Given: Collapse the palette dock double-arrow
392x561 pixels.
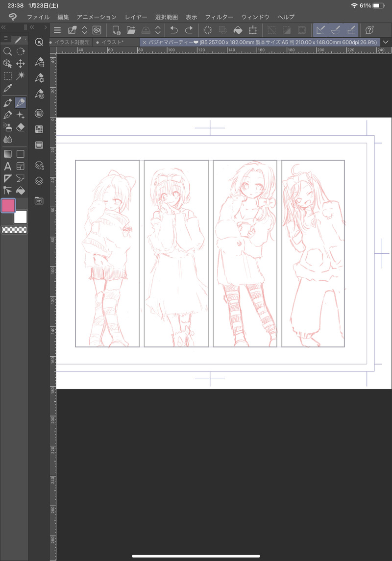Looking at the screenshot, I should click(x=32, y=27).
